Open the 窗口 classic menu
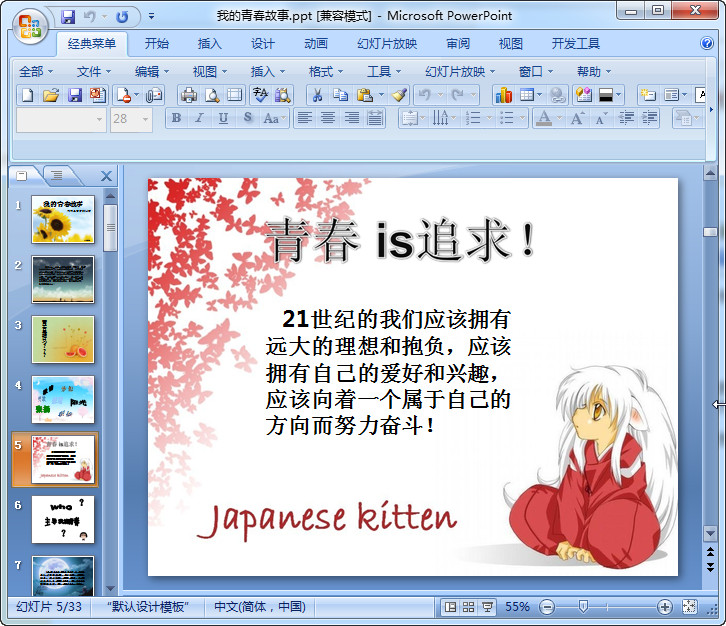This screenshot has width=726, height=626. coord(536,71)
